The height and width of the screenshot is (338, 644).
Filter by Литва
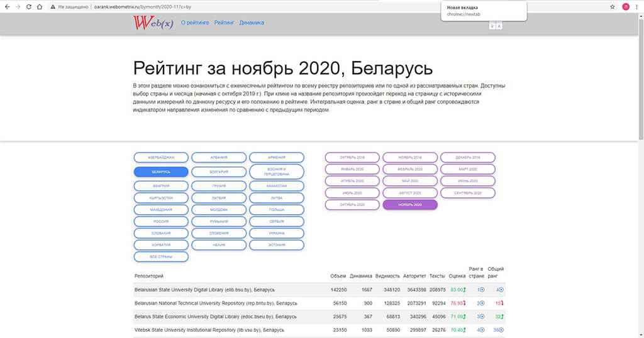pos(277,198)
